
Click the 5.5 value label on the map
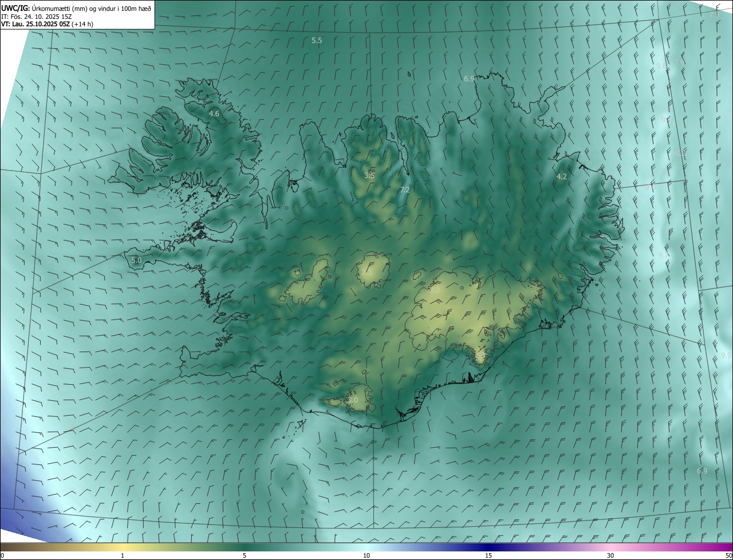click(317, 41)
